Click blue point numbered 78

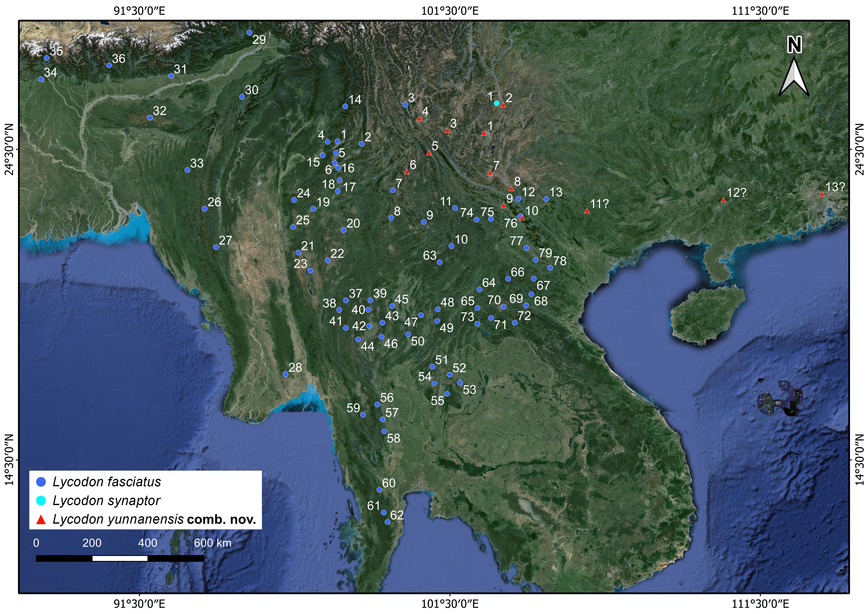(x=550, y=268)
